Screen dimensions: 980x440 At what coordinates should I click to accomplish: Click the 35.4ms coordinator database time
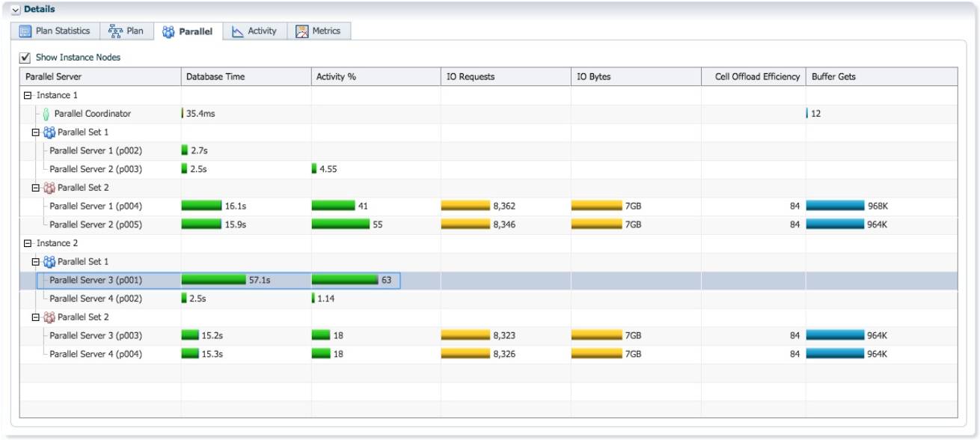coord(201,114)
